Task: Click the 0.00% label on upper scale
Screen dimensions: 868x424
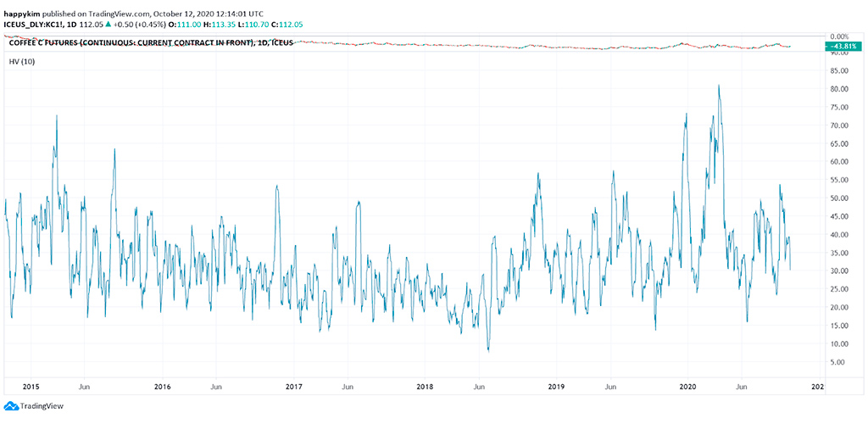Action: pyautogui.click(x=841, y=37)
